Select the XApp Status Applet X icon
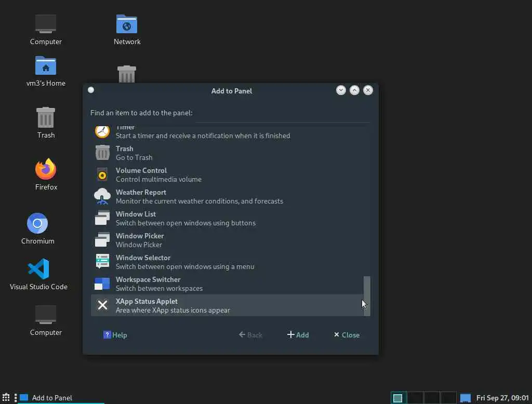Image resolution: width=532 pixels, height=404 pixels. point(102,305)
